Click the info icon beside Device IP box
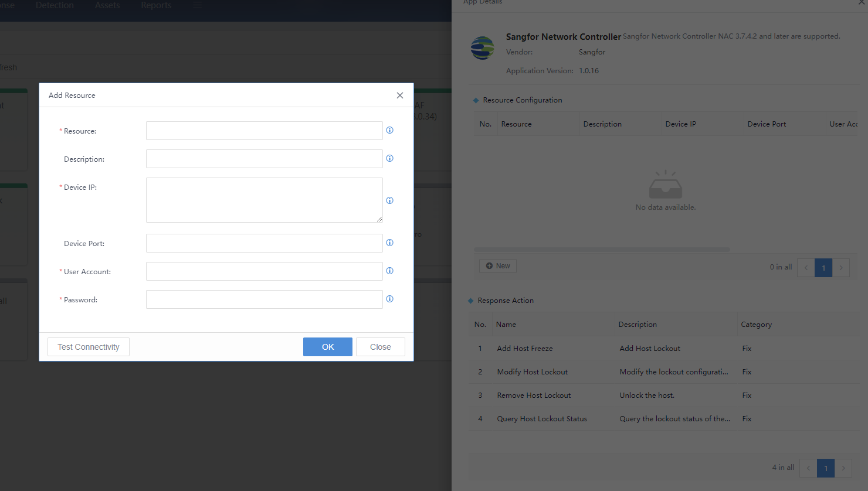Image resolution: width=868 pixels, height=491 pixels. [x=389, y=200]
